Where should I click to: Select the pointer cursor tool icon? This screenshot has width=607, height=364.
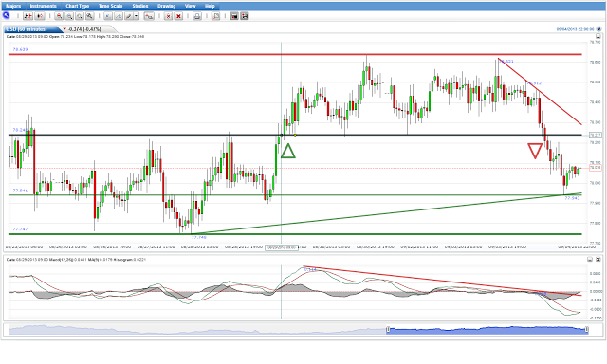(108, 16)
